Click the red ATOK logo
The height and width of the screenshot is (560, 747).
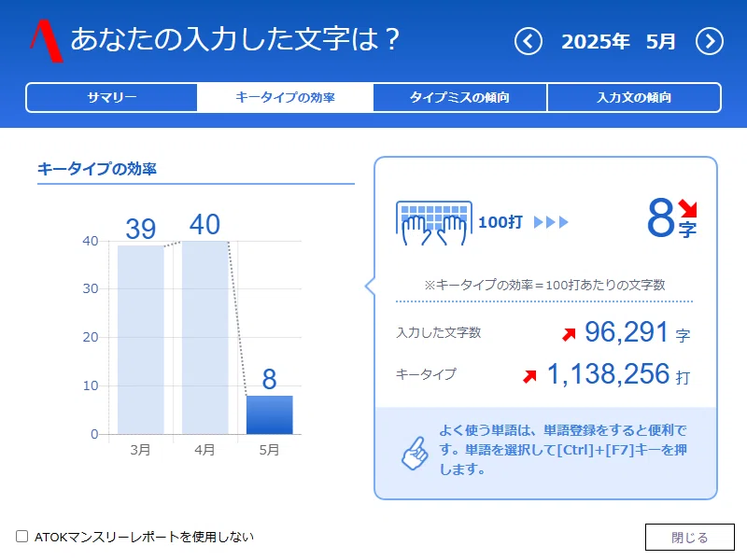(46, 41)
